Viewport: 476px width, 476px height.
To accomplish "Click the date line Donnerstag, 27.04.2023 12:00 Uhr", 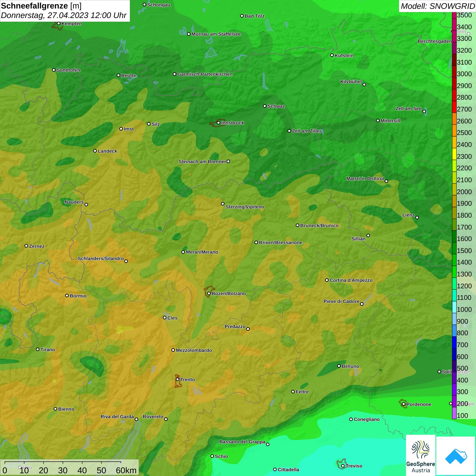I will click(64, 15).
